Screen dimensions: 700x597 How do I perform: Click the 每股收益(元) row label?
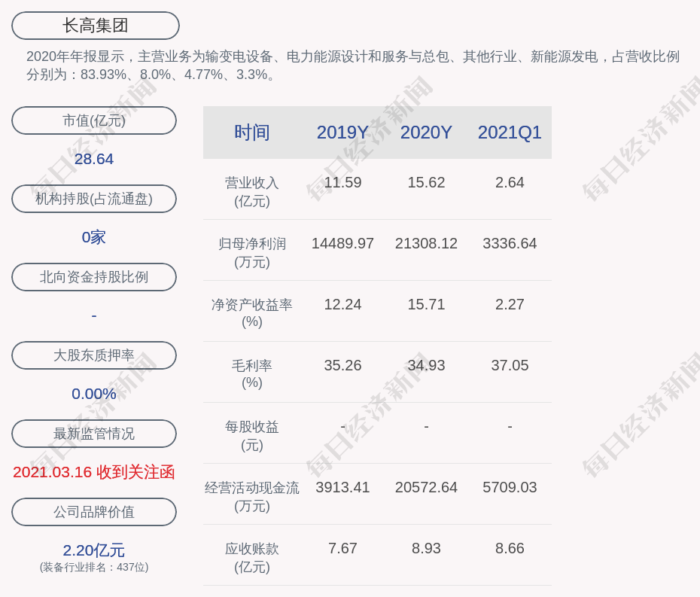click(x=252, y=436)
